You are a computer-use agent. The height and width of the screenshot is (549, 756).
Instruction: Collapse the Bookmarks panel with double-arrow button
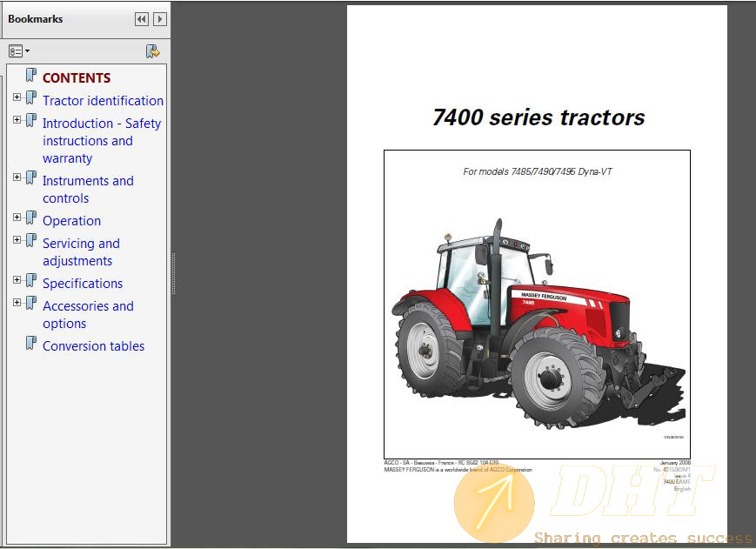141,19
